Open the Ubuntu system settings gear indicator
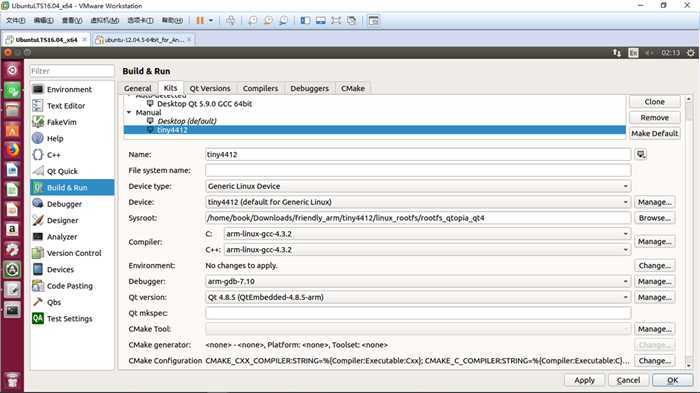Screen dimensions: 700x393 pos(691,53)
